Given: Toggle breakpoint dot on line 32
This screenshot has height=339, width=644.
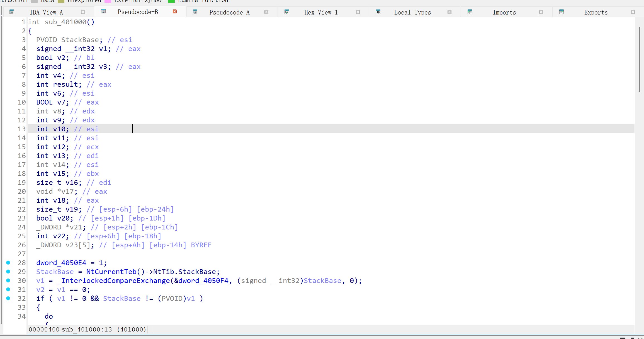Looking at the screenshot, I should click(x=8, y=298).
